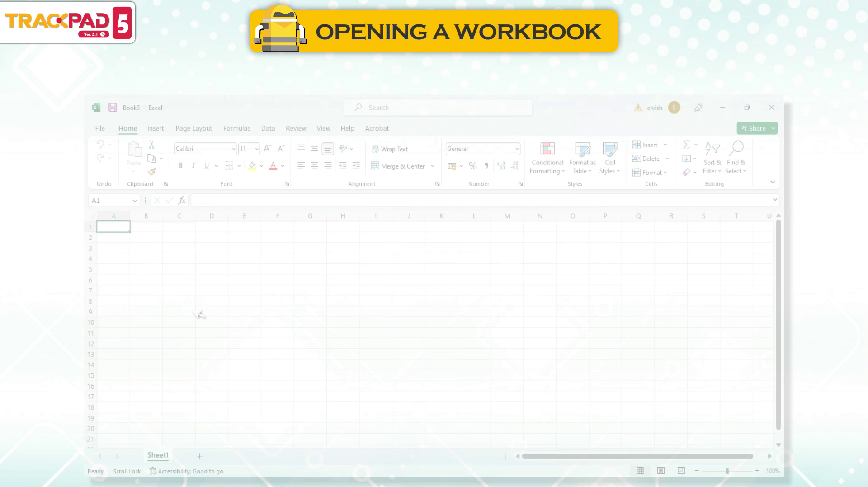Click the Save icon in title bar
This screenshot has width=868, height=487.
113,108
